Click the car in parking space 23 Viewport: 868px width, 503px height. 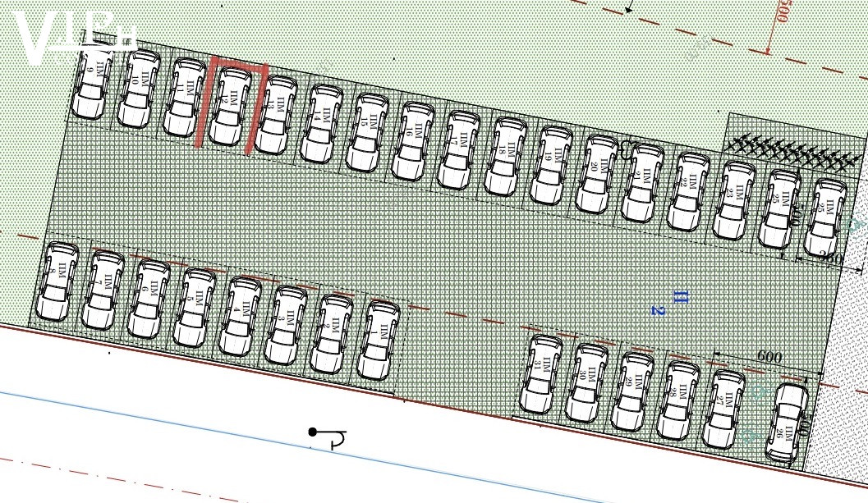pos(734,199)
